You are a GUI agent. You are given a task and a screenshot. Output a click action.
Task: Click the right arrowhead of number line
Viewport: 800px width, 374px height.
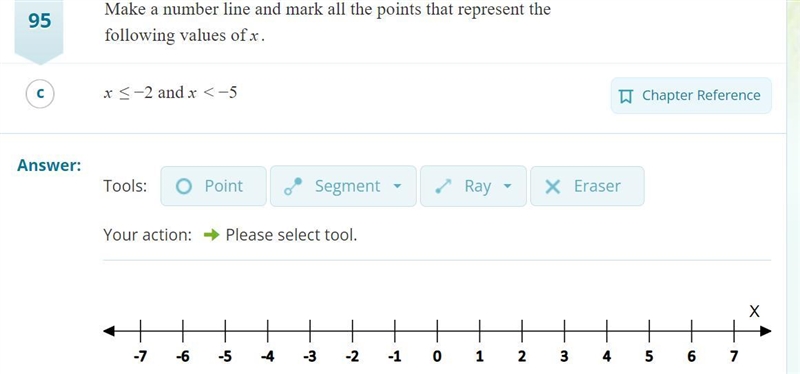pyautogui.click(x=765, y=332)
